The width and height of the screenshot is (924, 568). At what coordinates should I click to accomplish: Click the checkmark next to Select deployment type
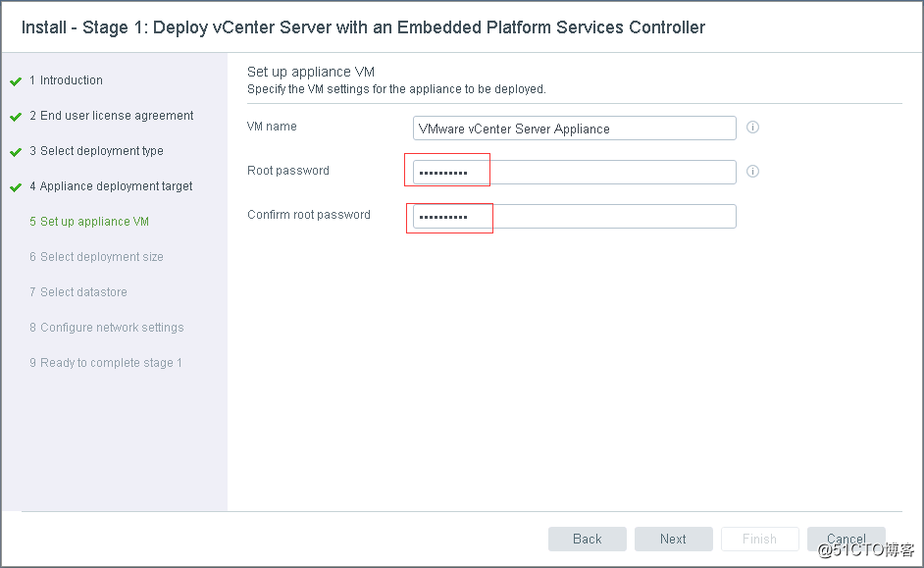[16, 152]
